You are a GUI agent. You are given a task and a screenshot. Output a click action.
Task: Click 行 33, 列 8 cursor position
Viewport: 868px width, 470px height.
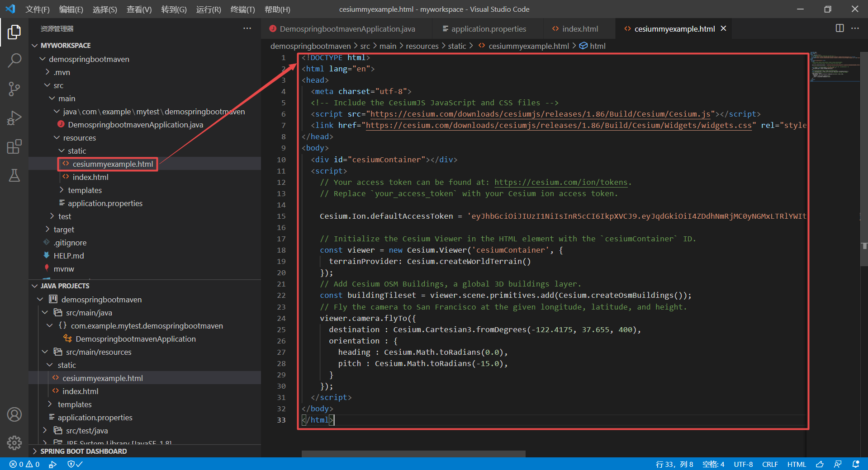674,464
